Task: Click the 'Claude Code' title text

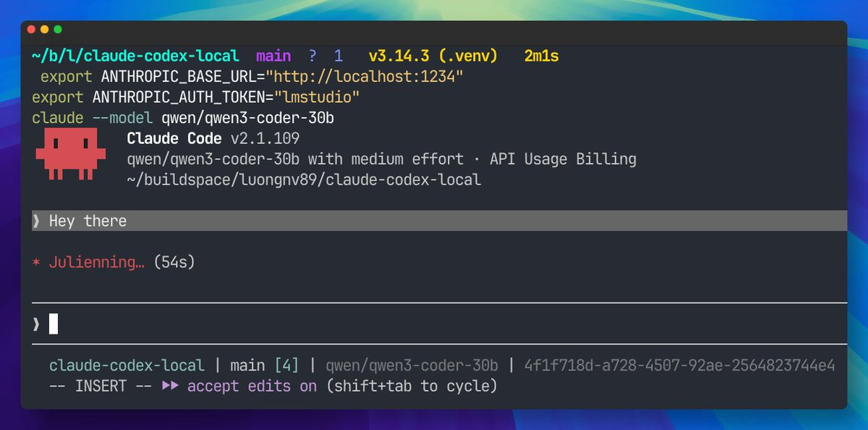Action: click(x=174, y=138)
